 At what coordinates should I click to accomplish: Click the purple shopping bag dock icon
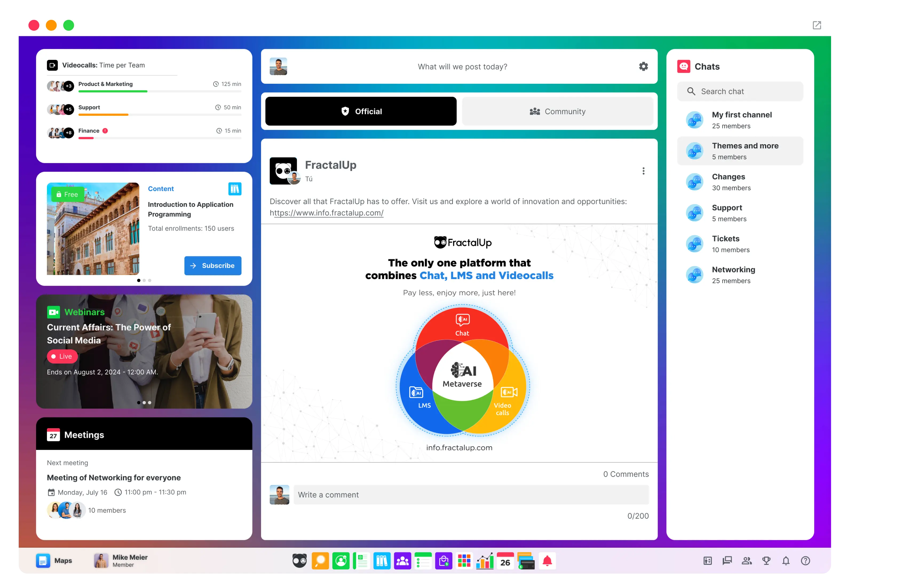point(443,561)
